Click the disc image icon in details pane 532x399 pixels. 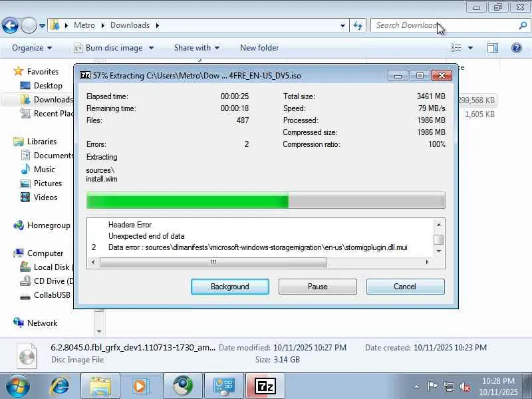(x=27, y=356)
